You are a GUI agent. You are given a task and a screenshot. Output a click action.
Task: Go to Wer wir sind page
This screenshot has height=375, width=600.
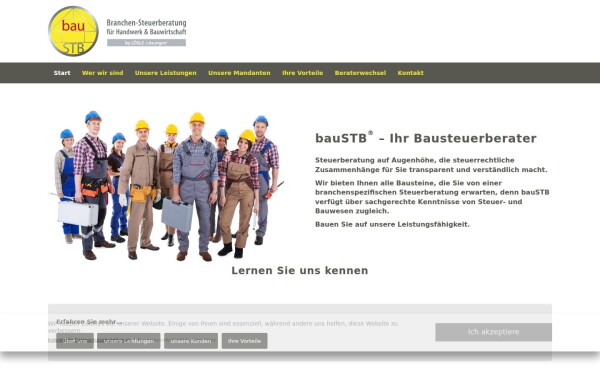pos(103,73)
